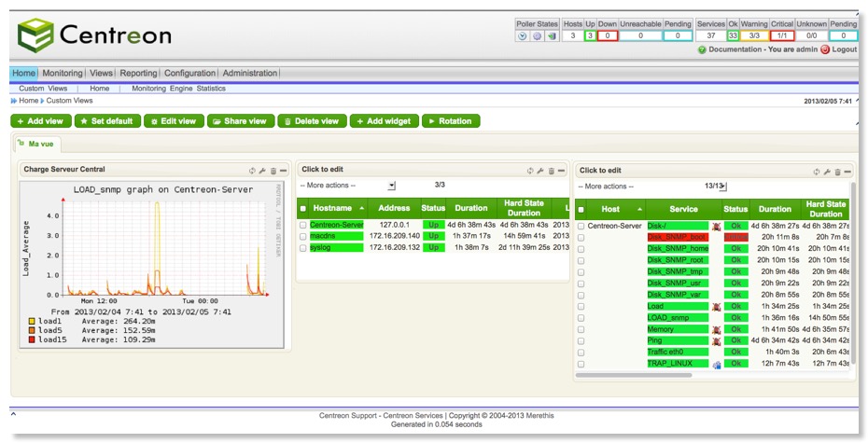
Task: Click the Logout link
Action: point(844,49)
